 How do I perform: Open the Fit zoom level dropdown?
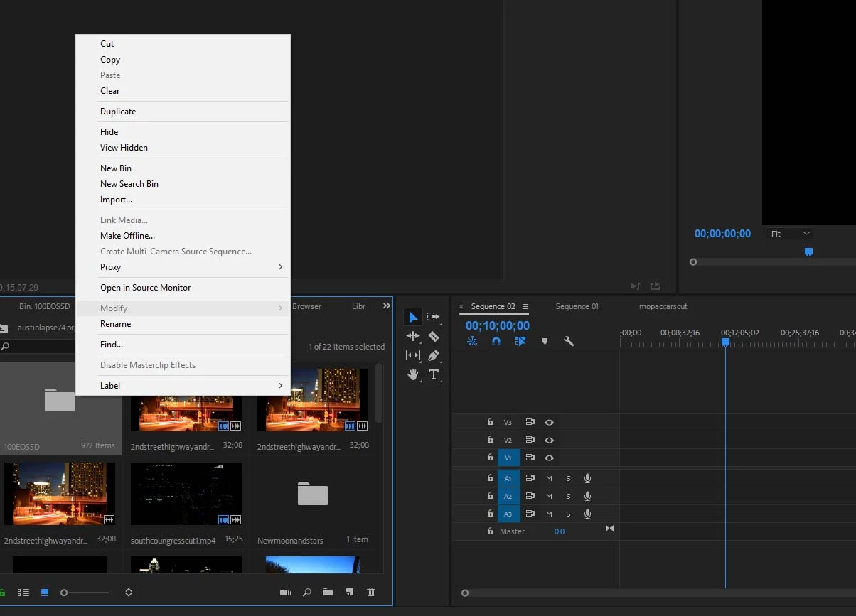point(789,234)
